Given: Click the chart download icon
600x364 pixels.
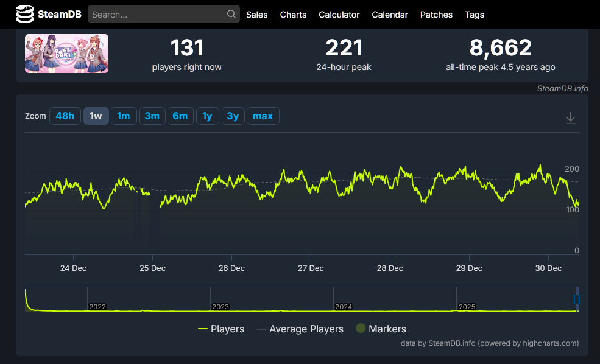Looking at the screenshot, I should point(571,118).
